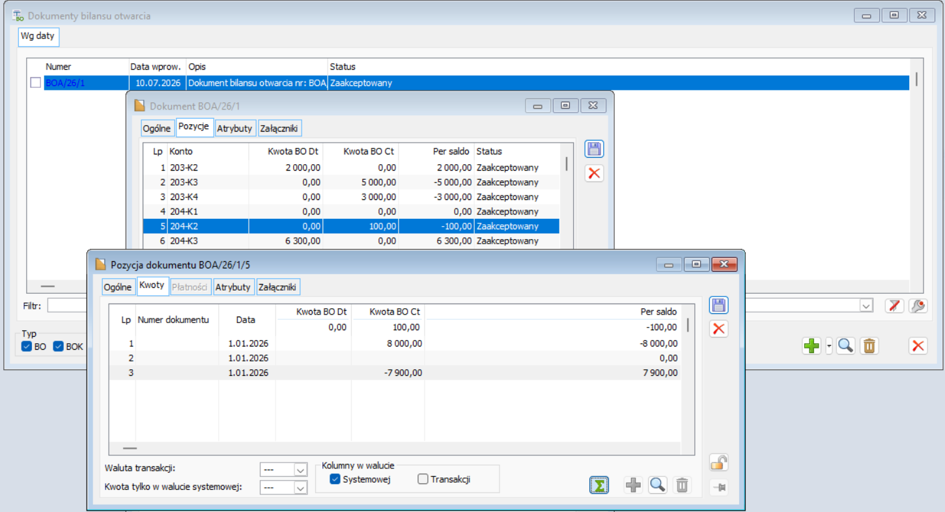Add new opening balance document with green plus
The width and height of the screenshot is (945, 512).
811,346
